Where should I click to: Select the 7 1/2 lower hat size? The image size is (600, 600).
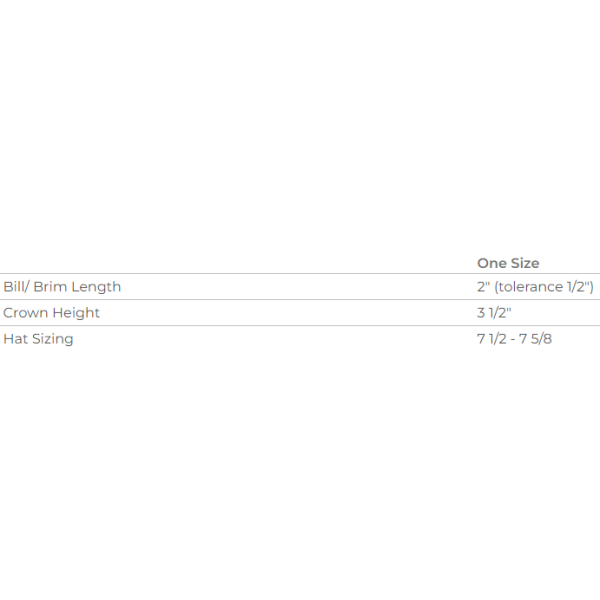(x=492, y=339)
